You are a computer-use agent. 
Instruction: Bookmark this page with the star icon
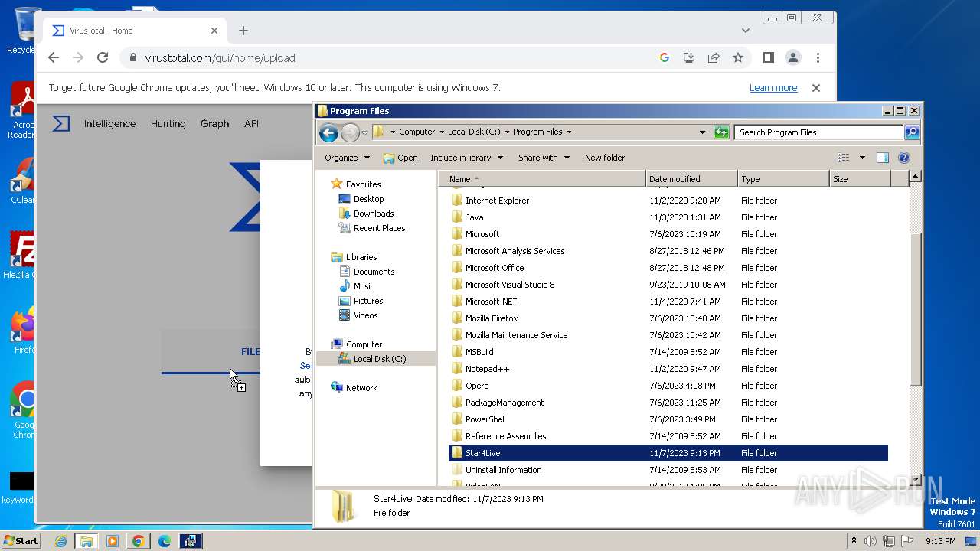[738, 57]
